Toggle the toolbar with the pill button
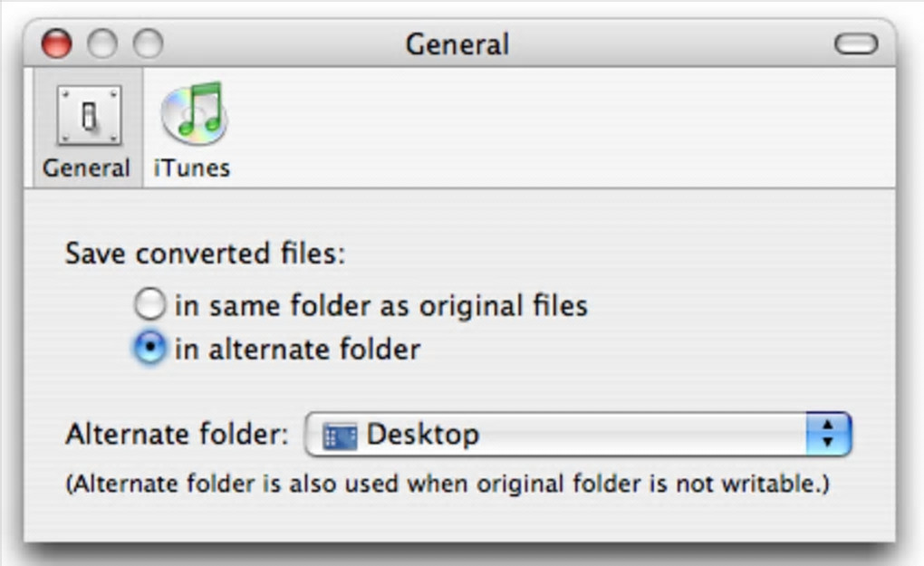 [856, 43]
